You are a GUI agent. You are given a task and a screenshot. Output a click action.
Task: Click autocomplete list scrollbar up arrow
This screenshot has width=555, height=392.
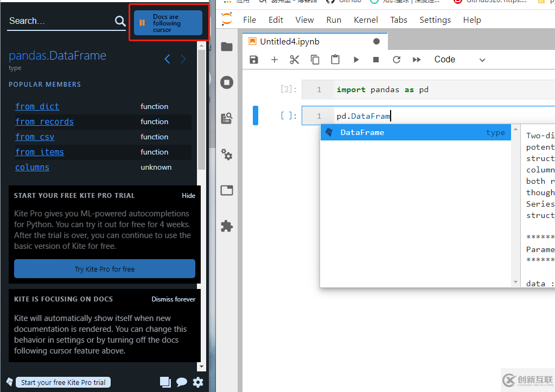point(516,129)
